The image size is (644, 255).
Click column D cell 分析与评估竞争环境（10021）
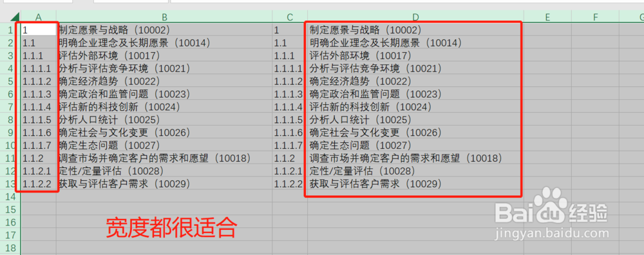pyautogui.click(x=415, y=68)
